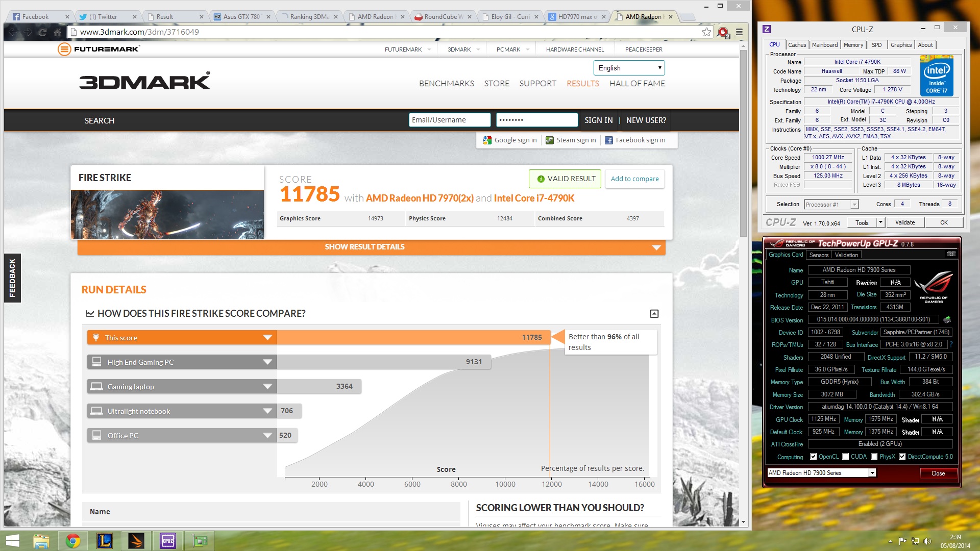Switch to the Mainboard tab in CPU-Z
Viewport: 980px width, 551px height.
824,45
